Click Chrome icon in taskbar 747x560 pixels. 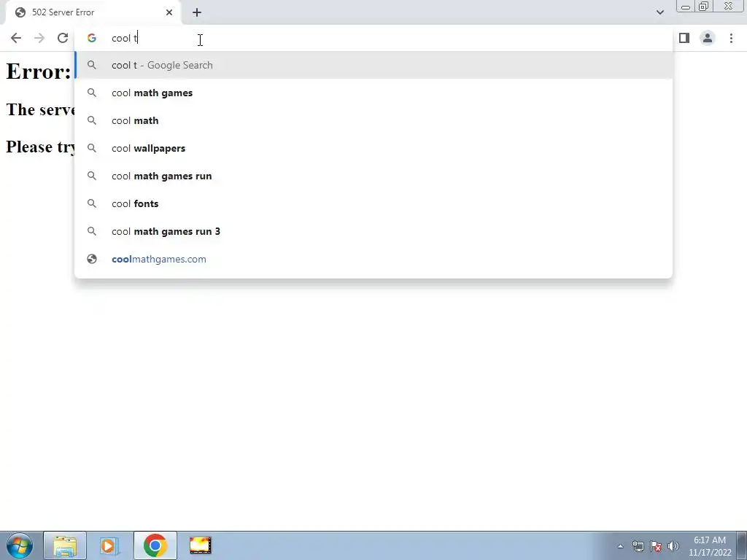(155, 545)
